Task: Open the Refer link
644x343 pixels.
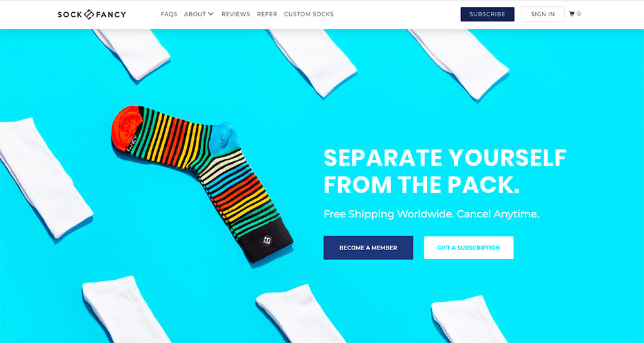Action: click(x=267, y=14)
